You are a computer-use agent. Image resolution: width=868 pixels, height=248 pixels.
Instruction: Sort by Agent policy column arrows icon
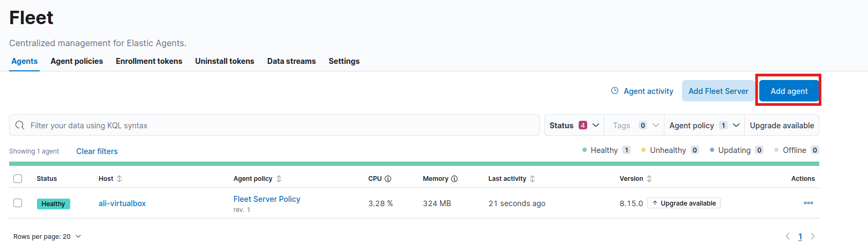279,179
